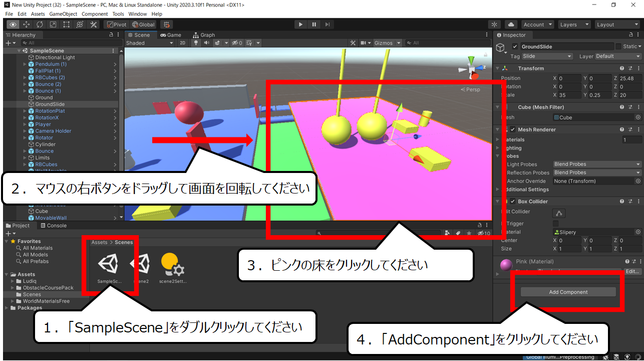Open Hierarchy panel three-dot menu

coord(119,35)
